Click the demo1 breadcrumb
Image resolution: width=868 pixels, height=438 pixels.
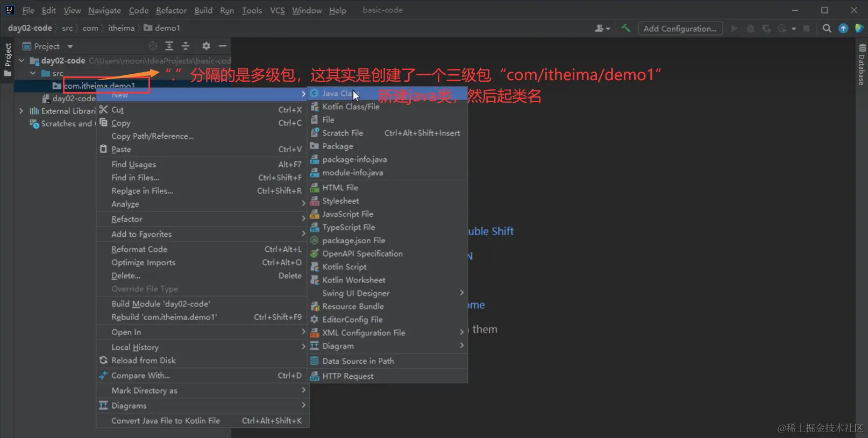coord(162,28)
